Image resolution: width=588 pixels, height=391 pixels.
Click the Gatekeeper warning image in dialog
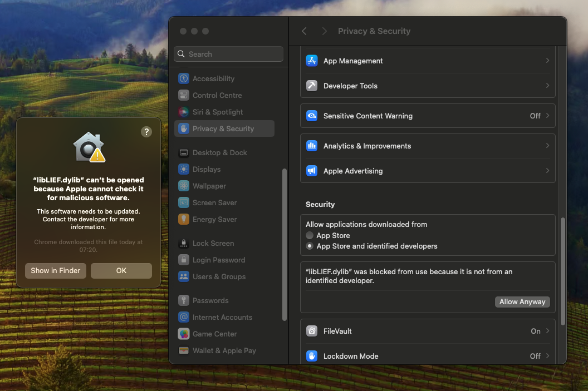pos(89,147)
